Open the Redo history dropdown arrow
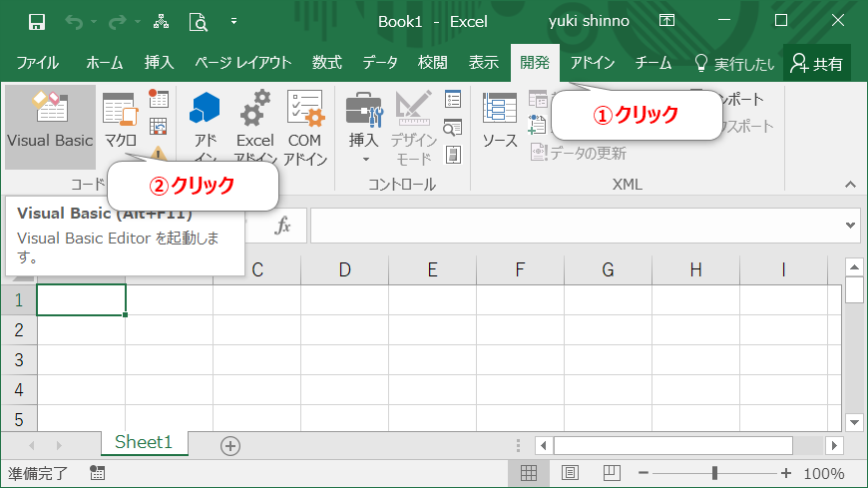 (138, 22)
